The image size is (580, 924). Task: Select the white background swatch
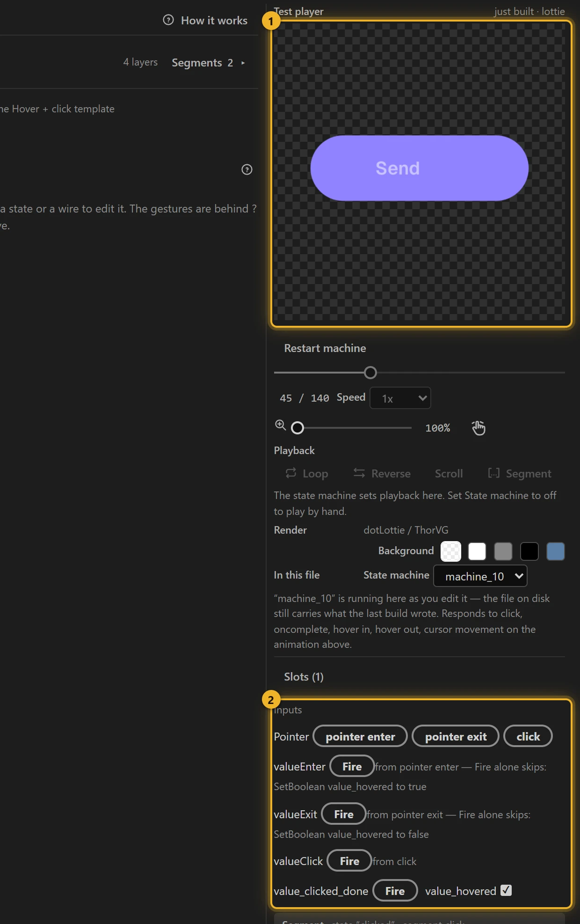coord(477,551)
